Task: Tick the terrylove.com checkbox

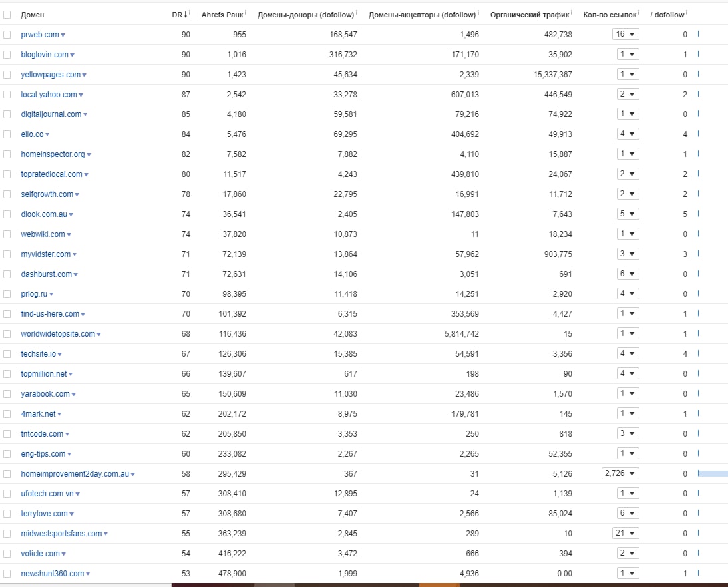Action: click(7, 514)
